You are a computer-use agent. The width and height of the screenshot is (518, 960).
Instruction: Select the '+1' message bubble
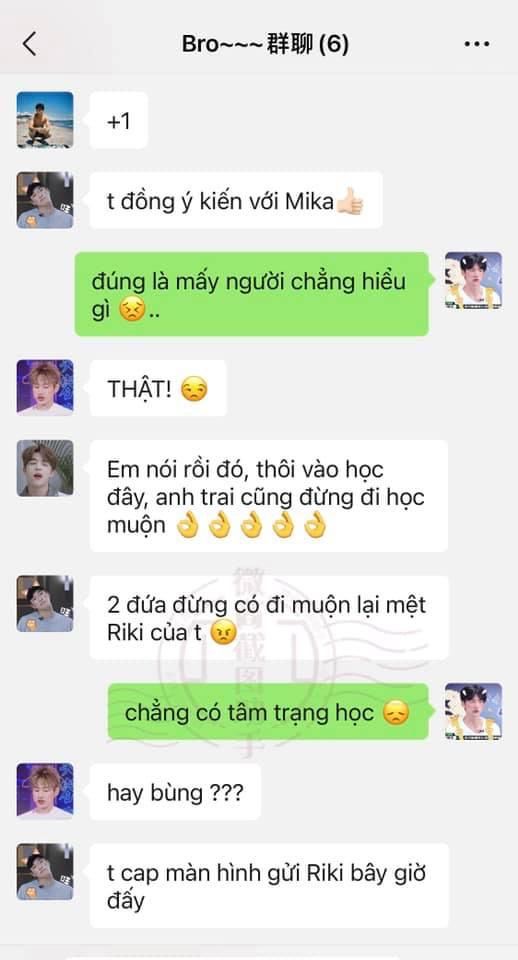tap(119, 121)
